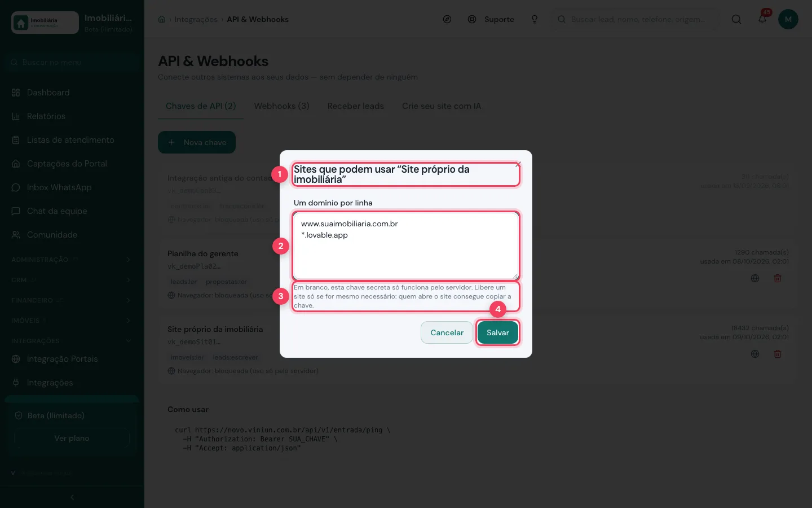The image size is (812, 508).
Task: Open Captações do Portal
Action: (x=72, y=164)
